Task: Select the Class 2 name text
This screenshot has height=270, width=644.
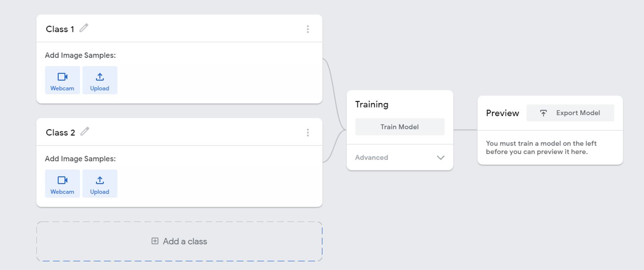Action: point(60,132)
